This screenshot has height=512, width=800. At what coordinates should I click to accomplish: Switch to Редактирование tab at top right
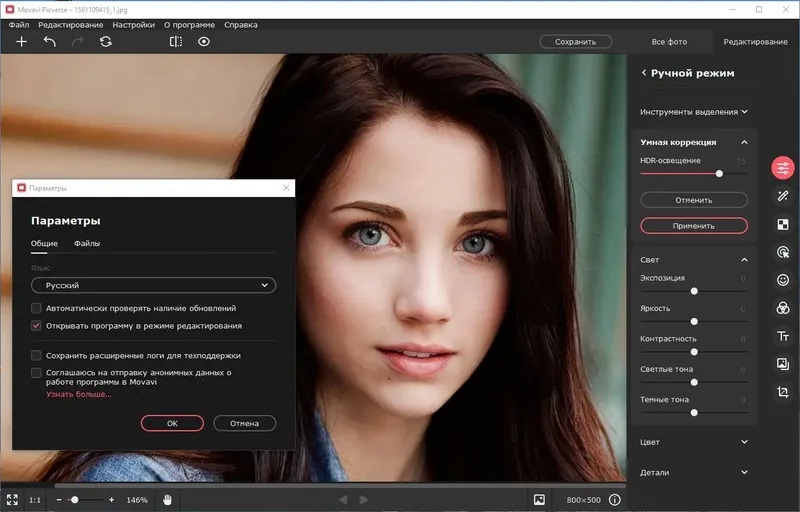point(755,42)
